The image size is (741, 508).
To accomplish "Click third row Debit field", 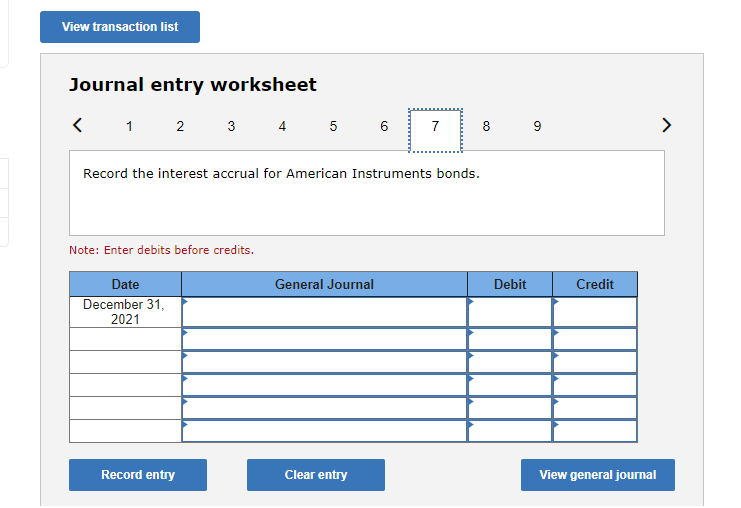I will [x=510, y=362].
